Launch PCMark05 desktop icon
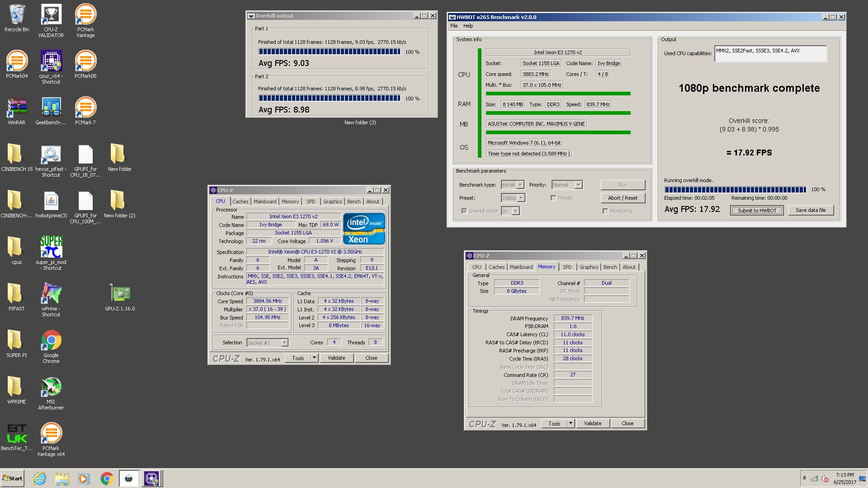The image size is (868, 488). point(85,64)
